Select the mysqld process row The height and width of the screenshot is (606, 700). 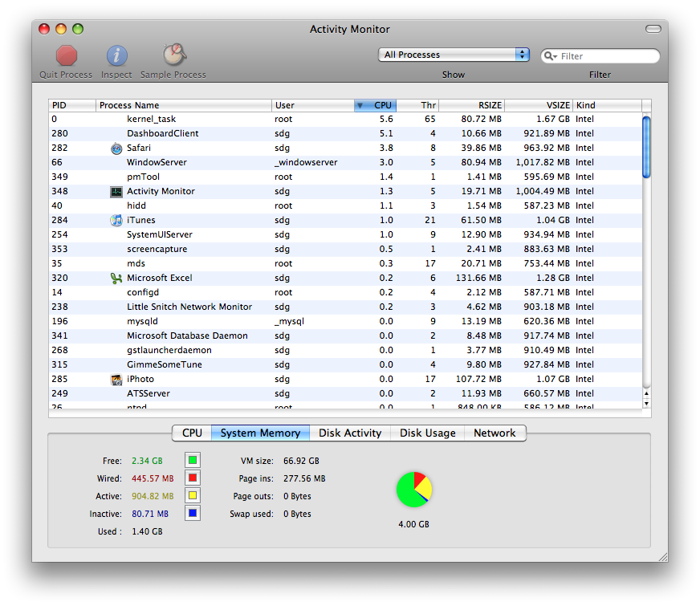click(x=345, y=321)
